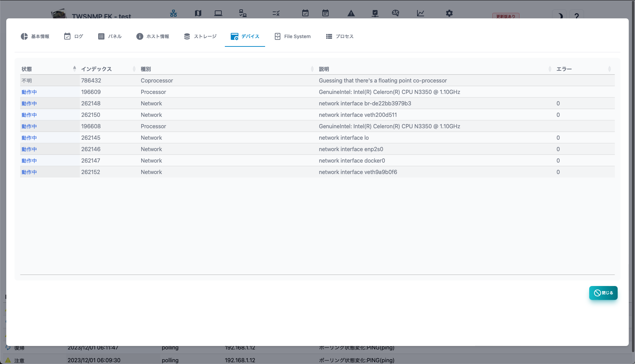Open the パネル tab
Screen dimensions: 635x364
[110, 36]
